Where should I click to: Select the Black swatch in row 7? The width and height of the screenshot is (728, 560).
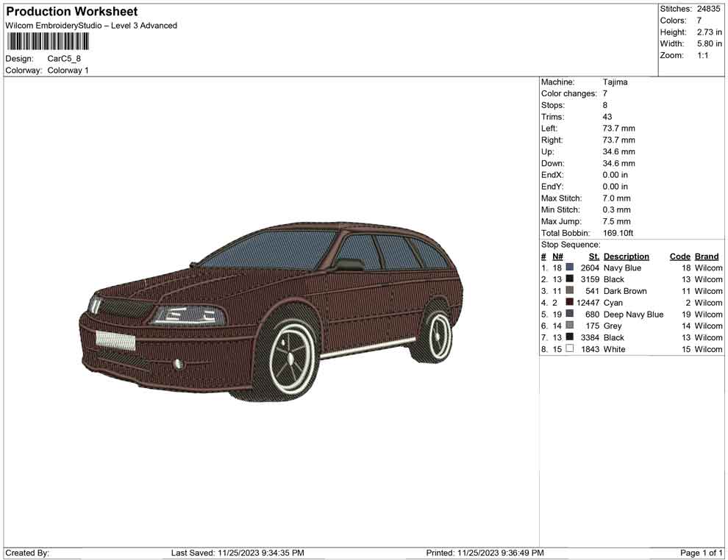pyautogui.click(x=568, y=337)
